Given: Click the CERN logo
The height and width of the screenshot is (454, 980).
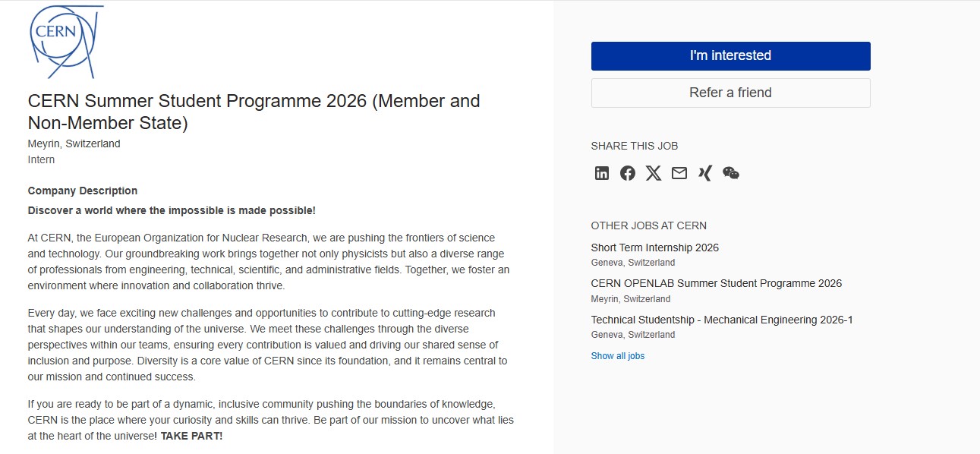Looking at the screenshot, I should 64,42.
